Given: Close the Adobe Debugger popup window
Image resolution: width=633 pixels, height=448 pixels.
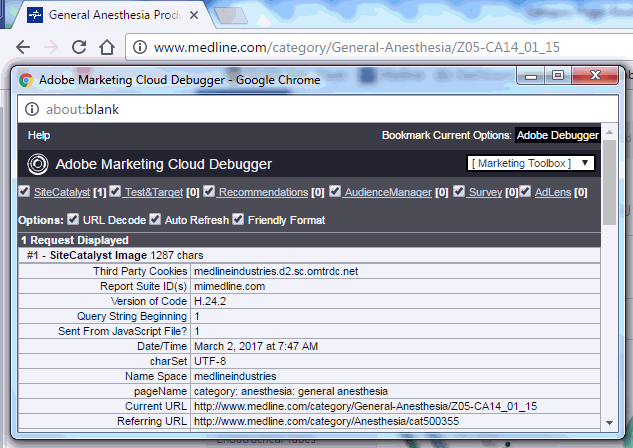Looking at the screenshot, I should [595, 75].
